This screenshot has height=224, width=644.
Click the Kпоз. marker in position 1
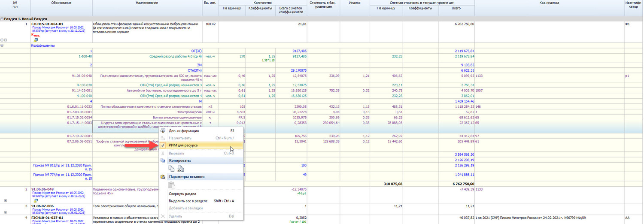pyautogui.click(x=36, y=35)
